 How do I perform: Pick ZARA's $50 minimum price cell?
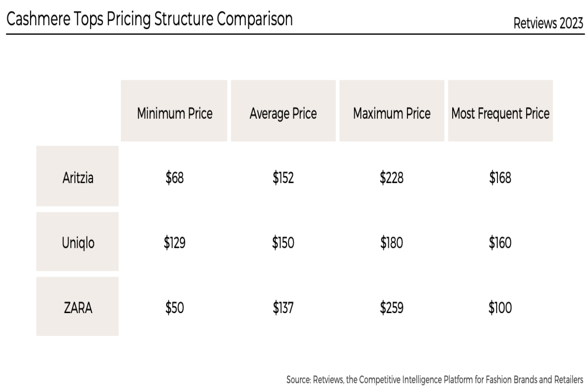(174, 308)
